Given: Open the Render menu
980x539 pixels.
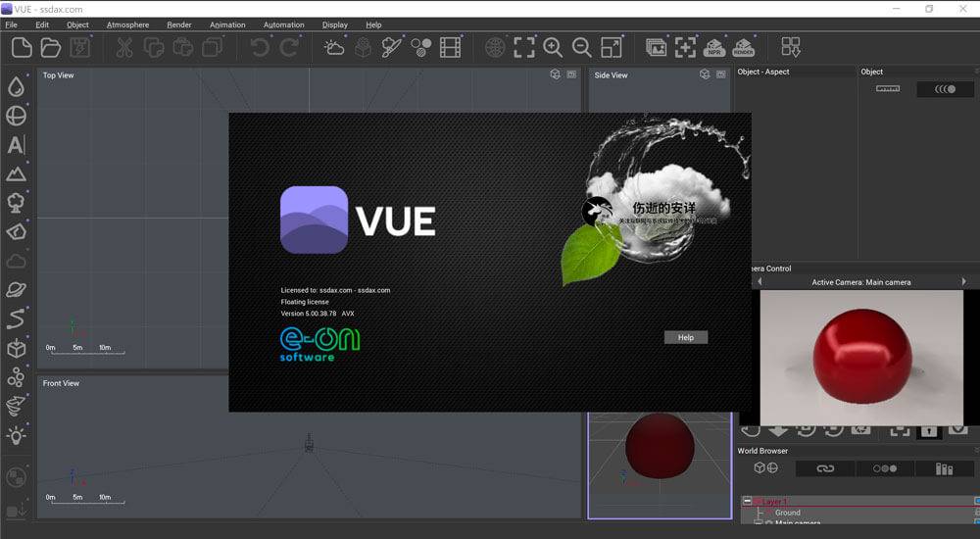Looking at the screenshot, I should pyautogui.click(x=178, y=25).
